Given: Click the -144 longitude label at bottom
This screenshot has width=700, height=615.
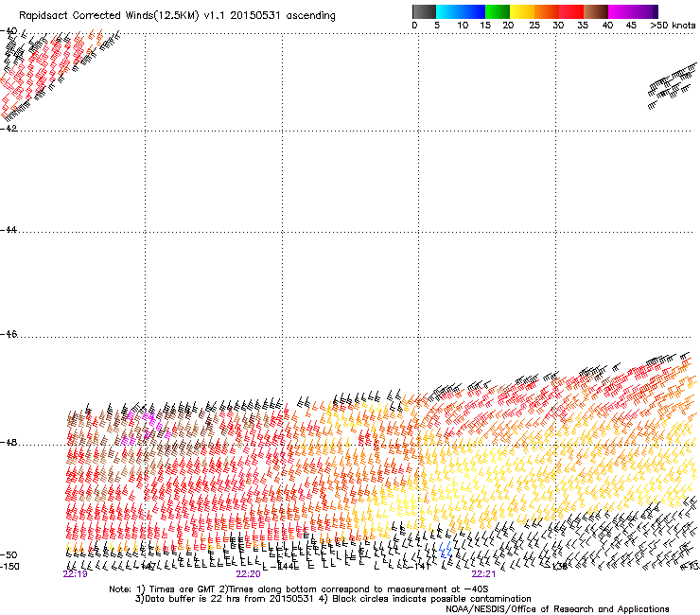Looking at the screenshot, I should [x=283, y=567].
